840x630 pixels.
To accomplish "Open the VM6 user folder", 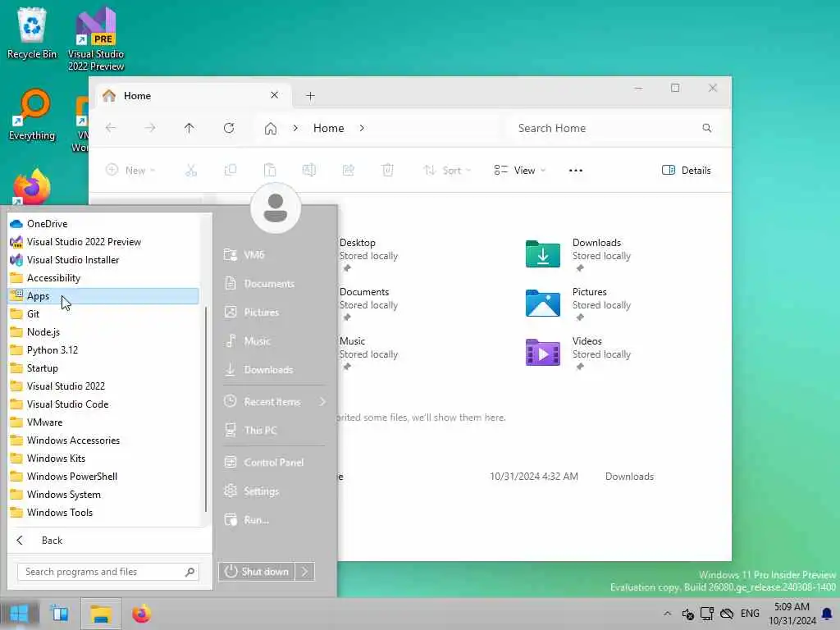I will point(274,255).
